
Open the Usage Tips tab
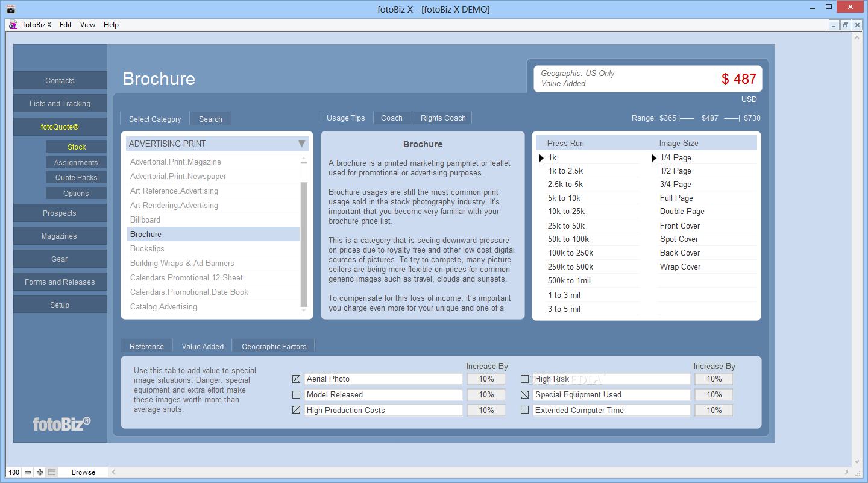pyautogui.click(x=346, y=118)
